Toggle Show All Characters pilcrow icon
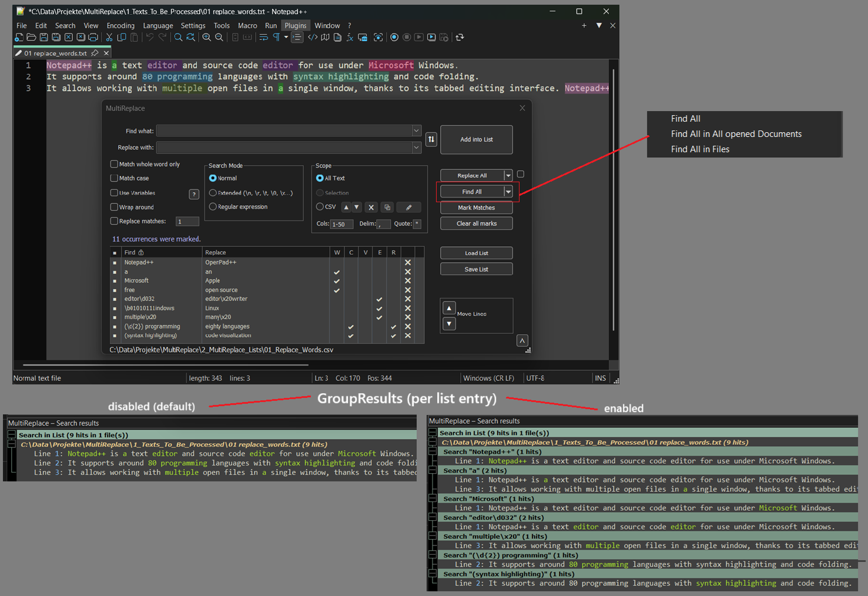Screen dimensions: 868x596 276,37
